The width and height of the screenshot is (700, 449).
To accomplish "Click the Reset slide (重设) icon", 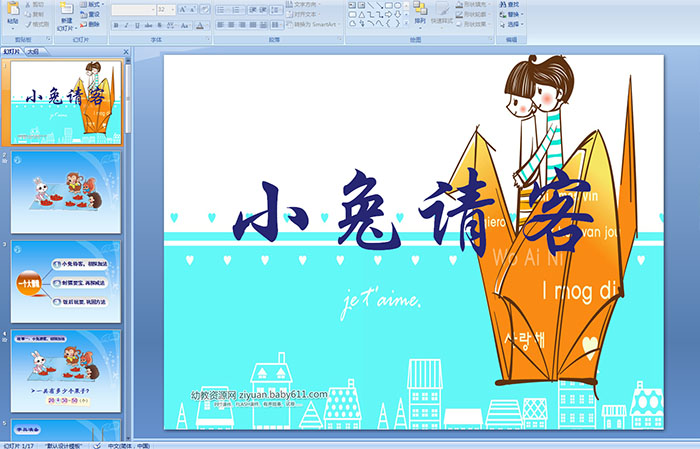I will click(92, 14).
